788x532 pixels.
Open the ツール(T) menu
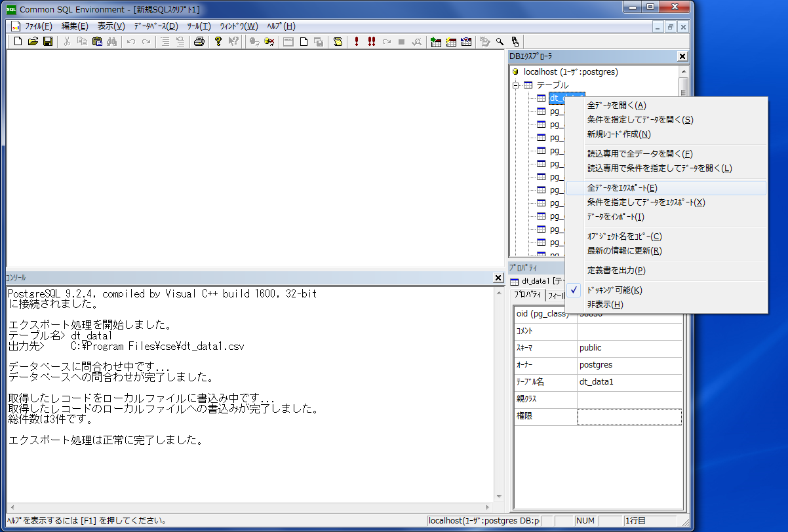(x=199, y=26)
